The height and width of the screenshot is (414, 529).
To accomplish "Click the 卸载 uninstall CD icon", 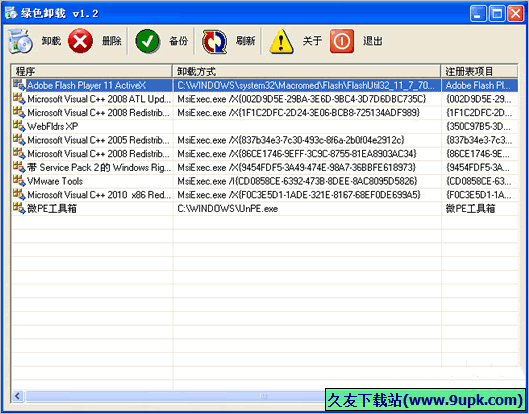I will pos(20,41).
